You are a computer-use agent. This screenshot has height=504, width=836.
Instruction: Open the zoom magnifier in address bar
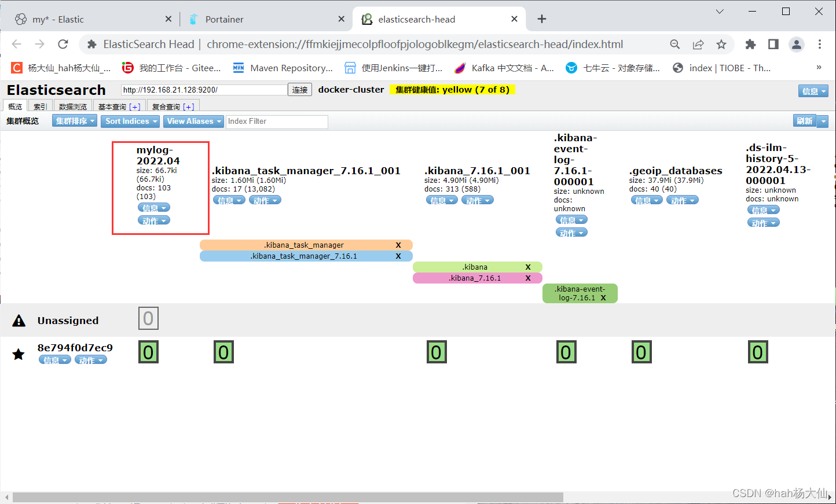point(675,44)
